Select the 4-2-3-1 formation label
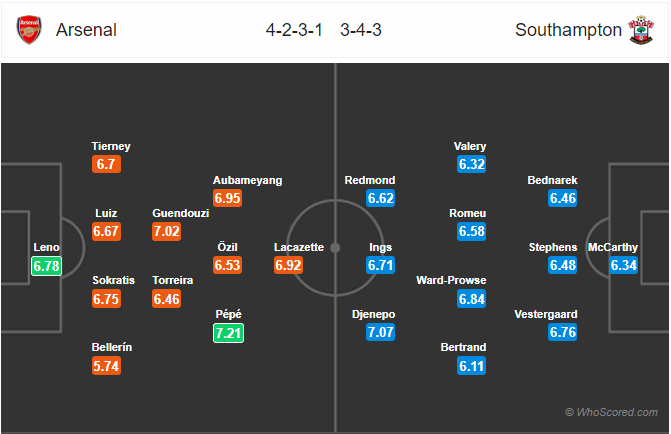The image size is (671, 434). [294, 30]
